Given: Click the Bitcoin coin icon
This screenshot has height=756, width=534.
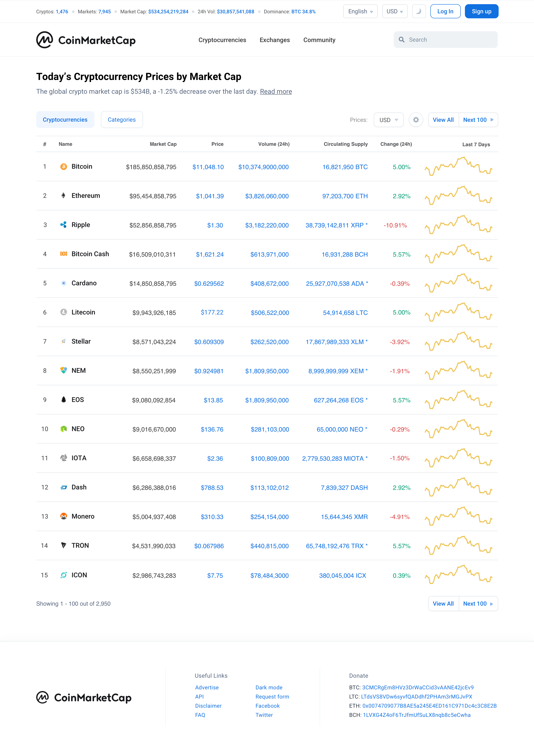Looking at the screenshot, I should (x=63, y=167).
